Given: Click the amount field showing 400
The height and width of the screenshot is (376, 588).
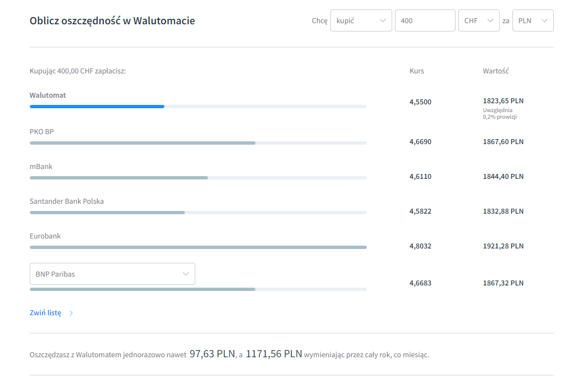Looking at the screenshot, I should [x=425, y=20].
